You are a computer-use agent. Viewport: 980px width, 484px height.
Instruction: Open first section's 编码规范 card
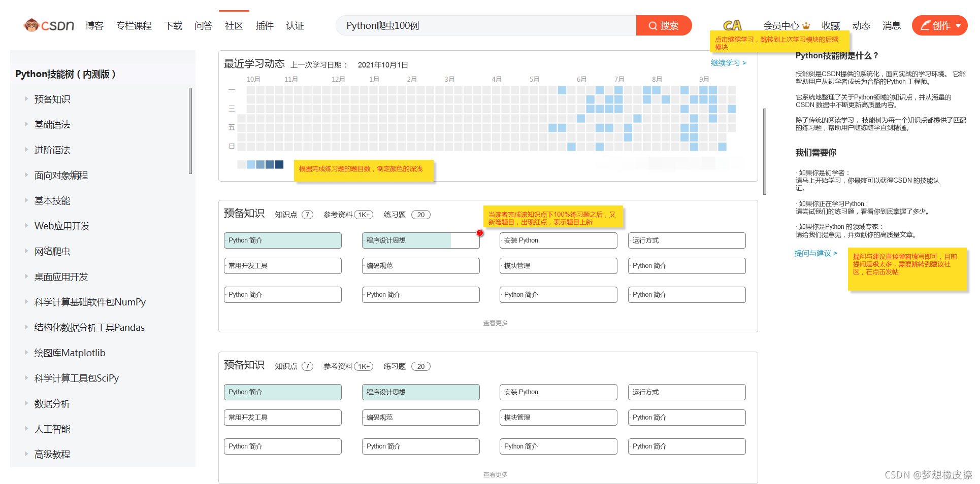pyautogui.click(x=421, y=266)
